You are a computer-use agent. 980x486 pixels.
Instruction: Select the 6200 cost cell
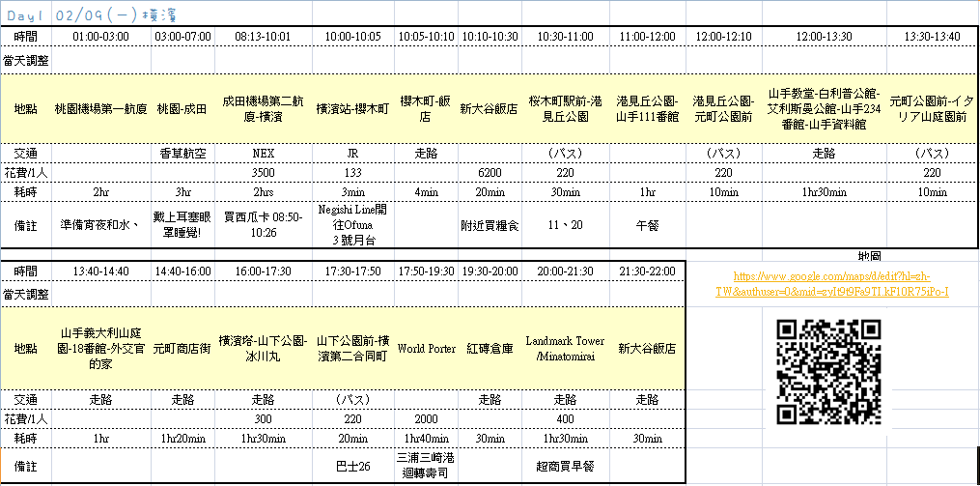(490, 173)
